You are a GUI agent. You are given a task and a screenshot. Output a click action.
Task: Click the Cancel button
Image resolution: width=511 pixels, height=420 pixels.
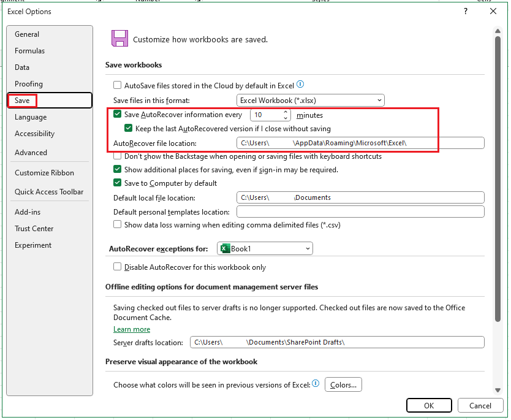(480, 405)
